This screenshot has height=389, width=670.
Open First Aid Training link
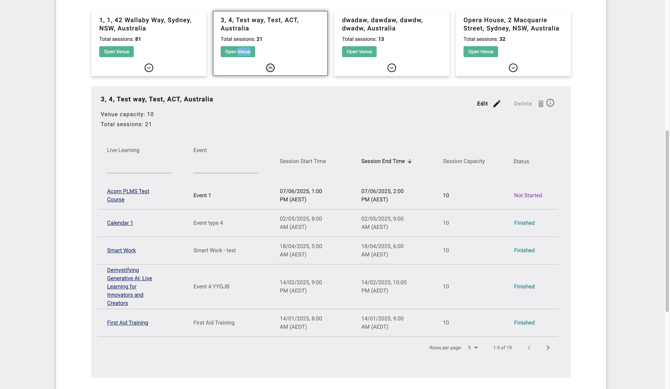127,322
